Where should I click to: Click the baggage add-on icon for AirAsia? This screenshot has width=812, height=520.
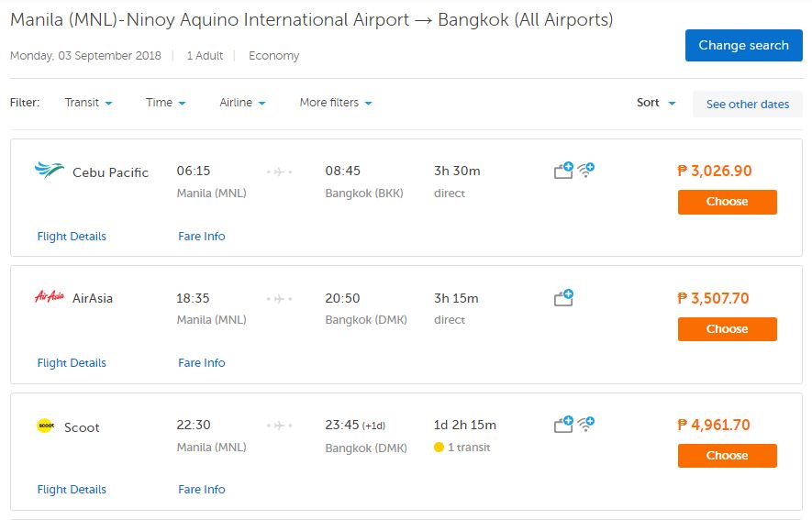point(563,298)
